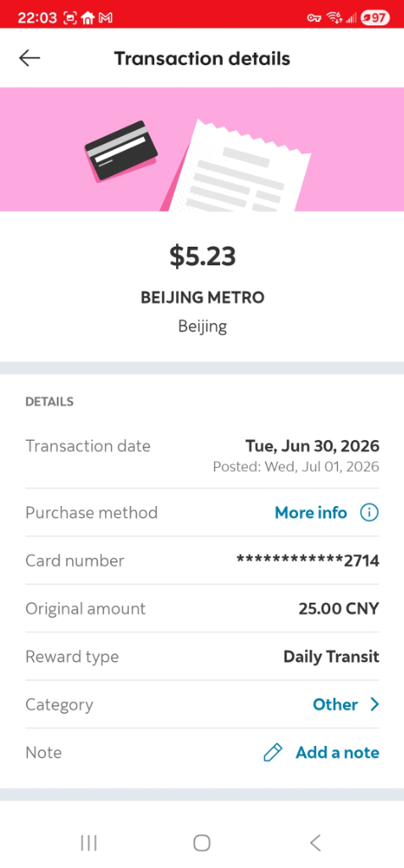
Task: Tap the back arrow icon
Action: [30, 58]
